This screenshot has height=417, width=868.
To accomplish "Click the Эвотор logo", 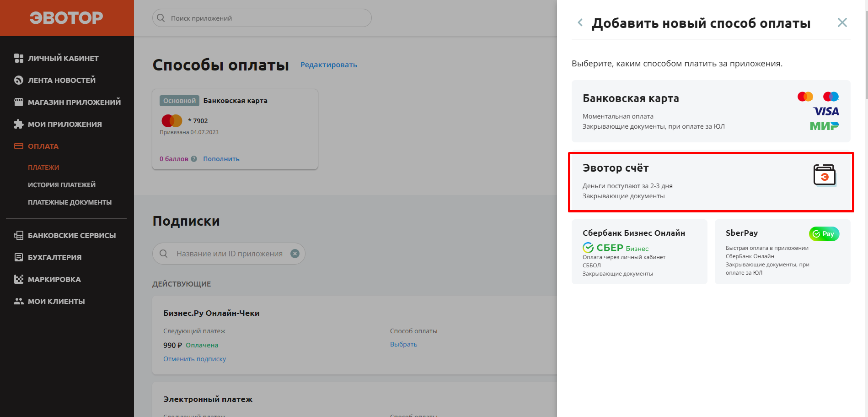I will click(x=66, y=18).
